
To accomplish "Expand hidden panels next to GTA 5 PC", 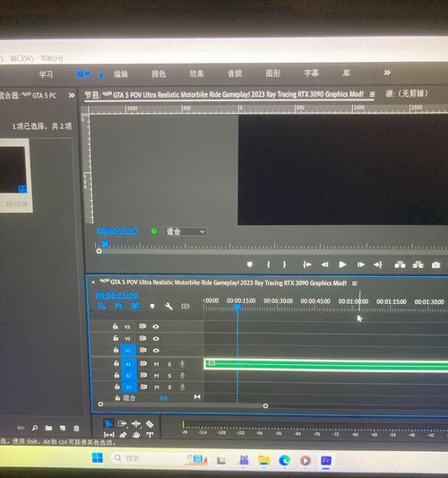I will [72, 95].
